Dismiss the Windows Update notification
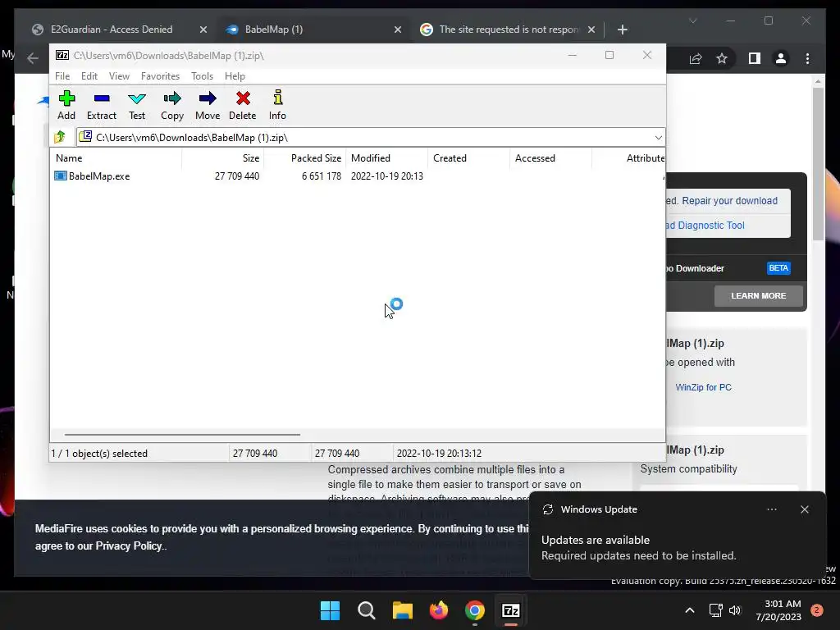The height and width of the screenshot is (630, 840). coord(804,509)
